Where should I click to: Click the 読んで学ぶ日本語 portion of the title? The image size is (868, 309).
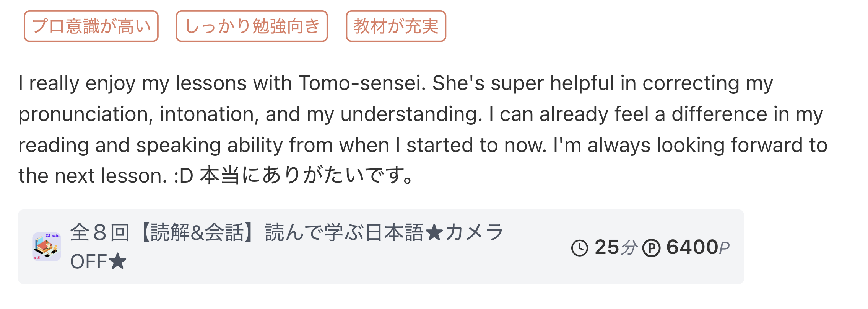pos(344,232)
